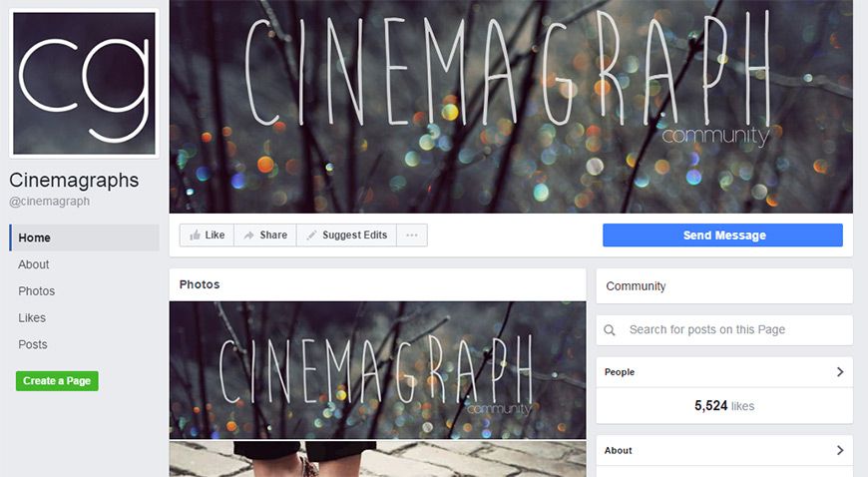Expand the People section chevron

[x=840, y=372]
